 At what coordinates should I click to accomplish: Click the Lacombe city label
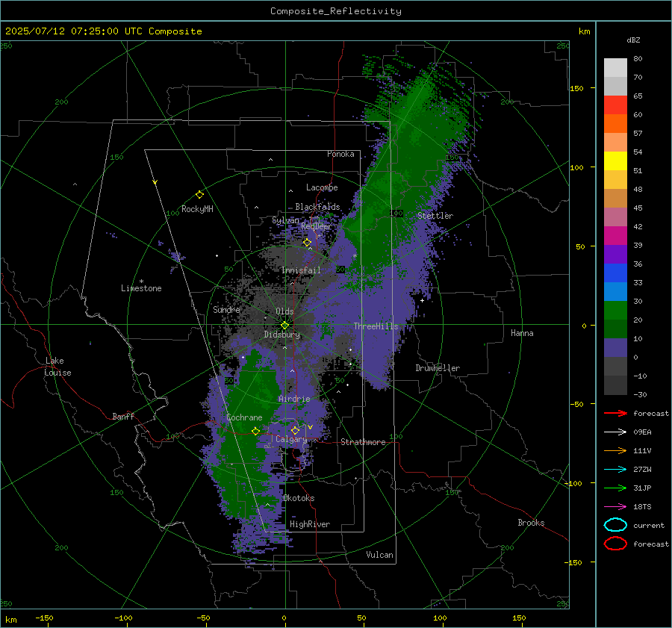click(x=322, y=187)
